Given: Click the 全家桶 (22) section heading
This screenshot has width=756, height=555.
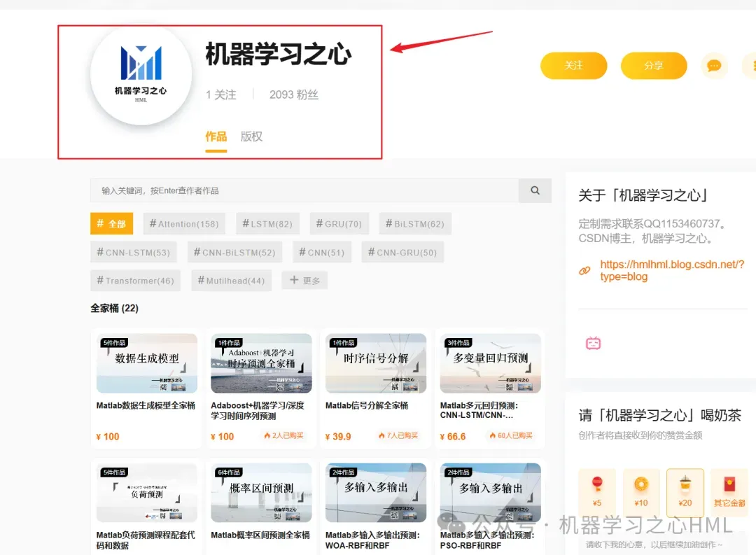Looking at the screenshot, I should [114, 308].
